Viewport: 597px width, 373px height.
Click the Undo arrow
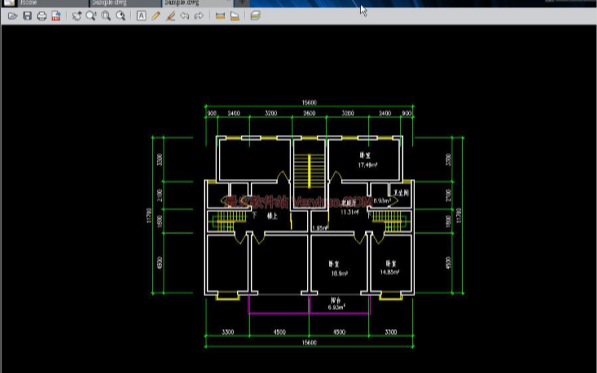[185, 16]
